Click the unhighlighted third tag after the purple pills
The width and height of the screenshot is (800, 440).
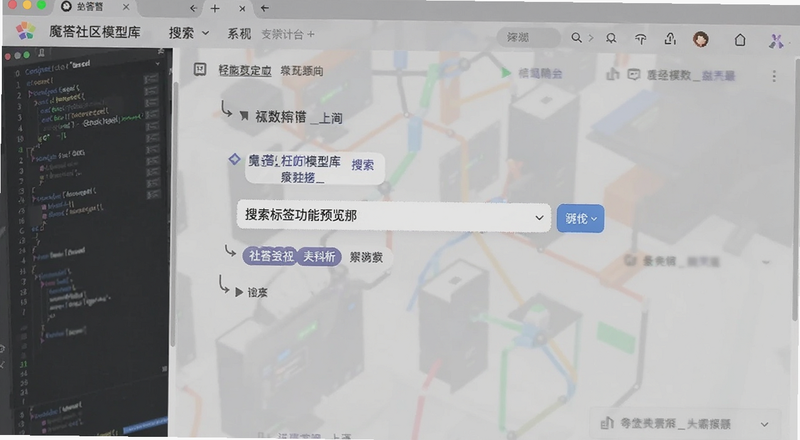tap(366, 257)
